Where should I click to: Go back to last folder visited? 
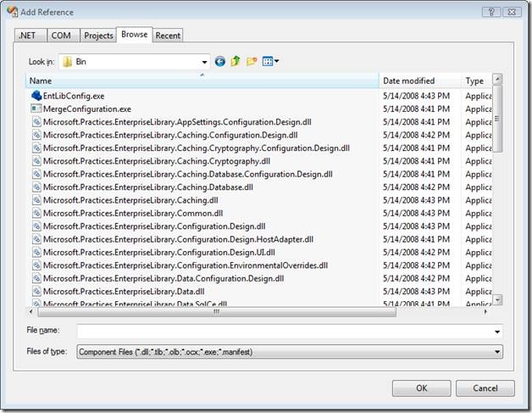pos(220,61)
